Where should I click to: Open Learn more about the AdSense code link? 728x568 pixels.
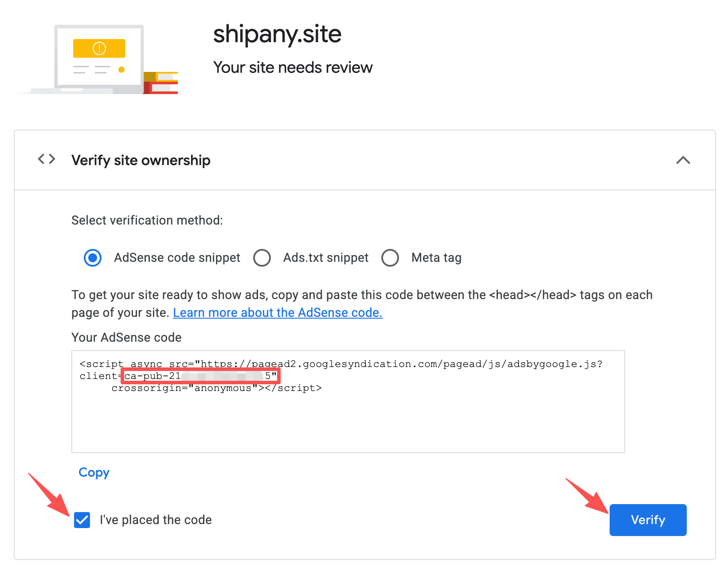coord(278,313)
